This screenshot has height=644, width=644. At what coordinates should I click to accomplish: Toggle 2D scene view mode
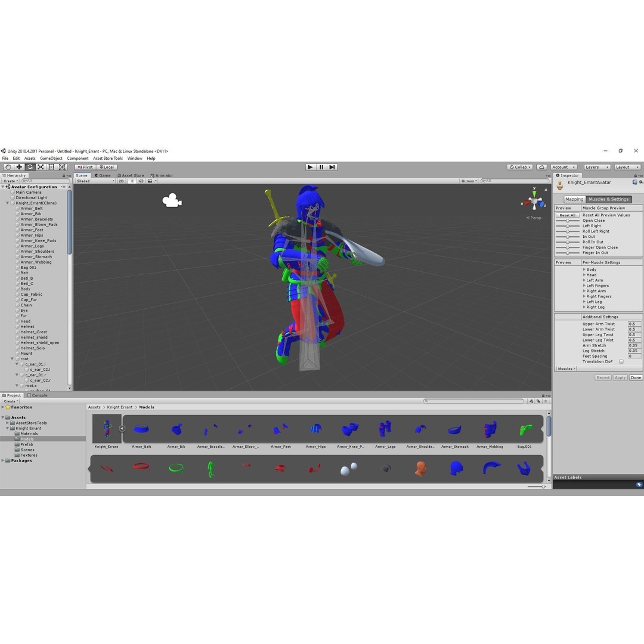(x=121, y=181)
